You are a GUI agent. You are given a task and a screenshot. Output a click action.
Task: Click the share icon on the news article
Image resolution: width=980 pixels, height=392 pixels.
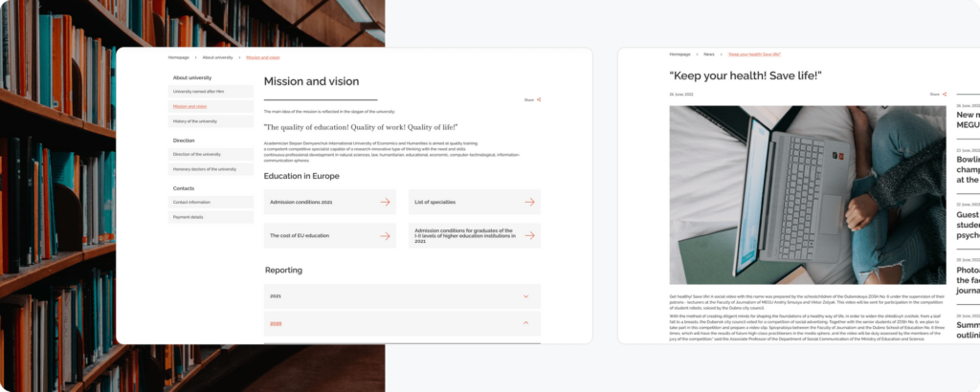[945, 94]
